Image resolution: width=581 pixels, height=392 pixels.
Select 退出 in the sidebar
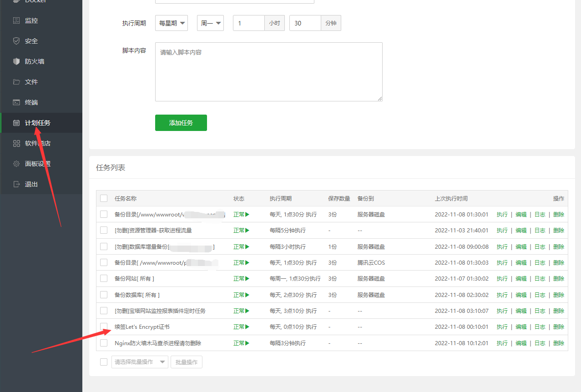tap(31, 184)
